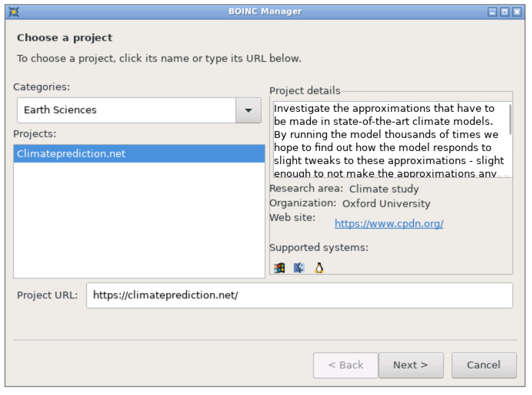Click the Next > button

pyautogui.click(x=411, y=365)
